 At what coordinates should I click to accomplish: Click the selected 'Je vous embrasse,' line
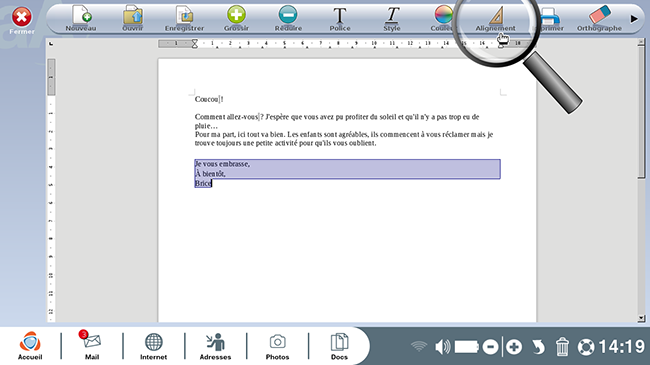[222, 164]
